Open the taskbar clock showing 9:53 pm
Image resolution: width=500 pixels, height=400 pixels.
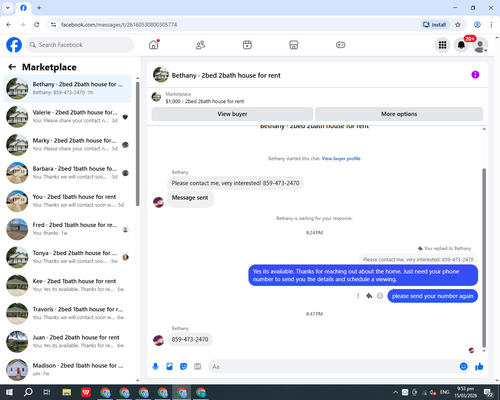(x=465, y=392)
